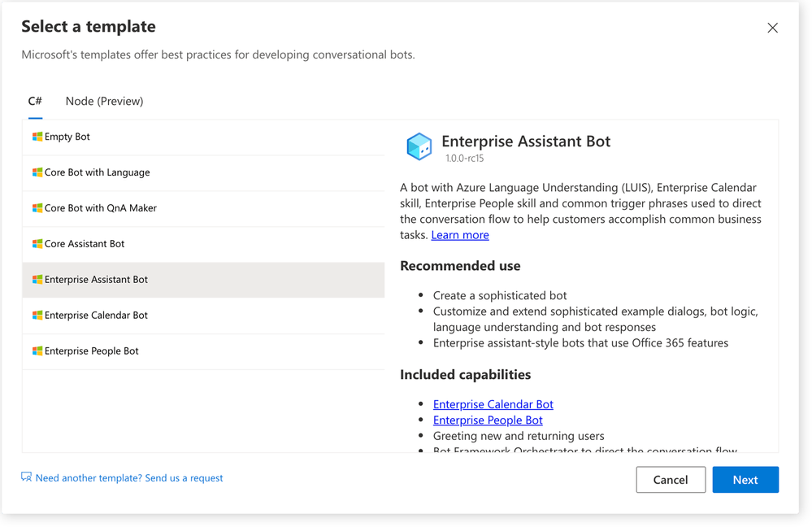Choose Enterprise Calendar Bot in the template list
Image resolution: width=812 pixels, height=527 pixels.
click(203, 316)
